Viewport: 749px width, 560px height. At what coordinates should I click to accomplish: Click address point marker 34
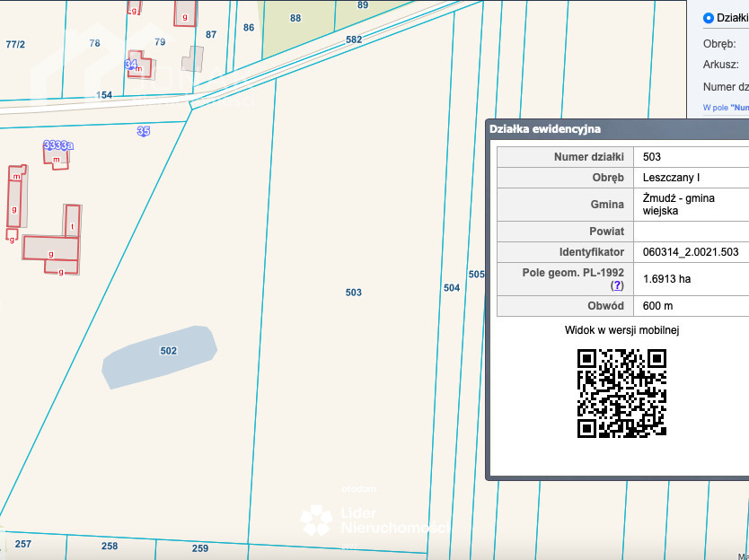132,64
